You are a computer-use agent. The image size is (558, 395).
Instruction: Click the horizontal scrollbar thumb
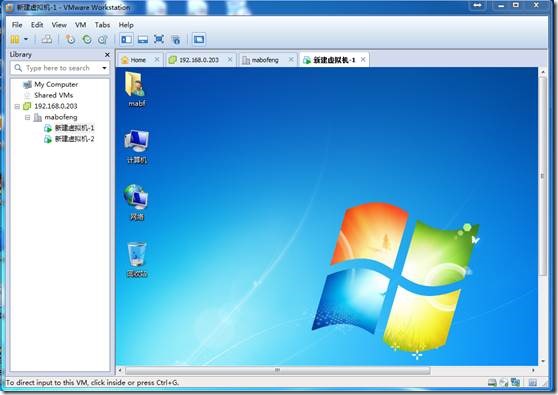(x=278, y=370)
